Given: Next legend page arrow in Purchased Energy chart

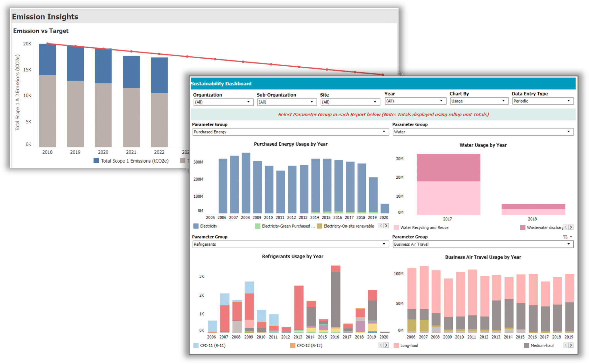Looking at the screenshot, I should 386,226.
